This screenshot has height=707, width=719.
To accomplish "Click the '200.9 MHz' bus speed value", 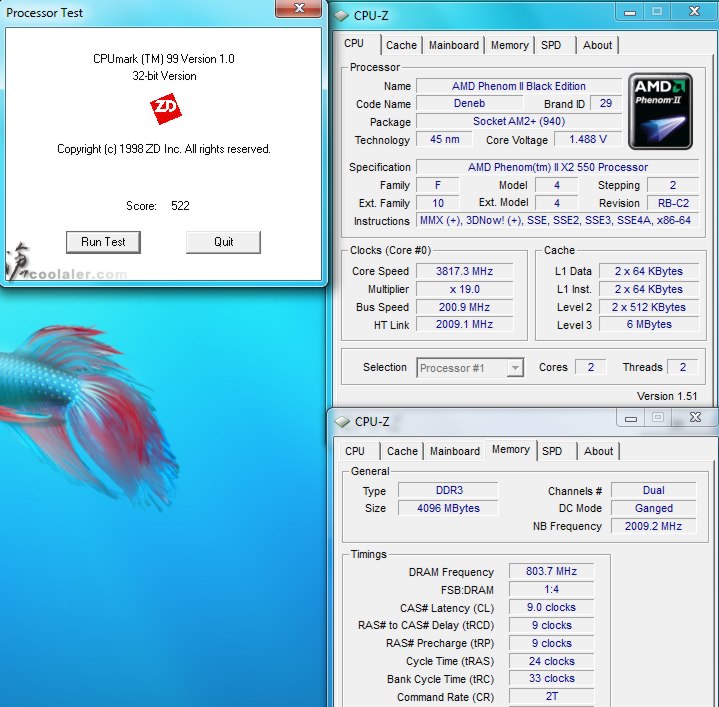I will tap(464, 307).
